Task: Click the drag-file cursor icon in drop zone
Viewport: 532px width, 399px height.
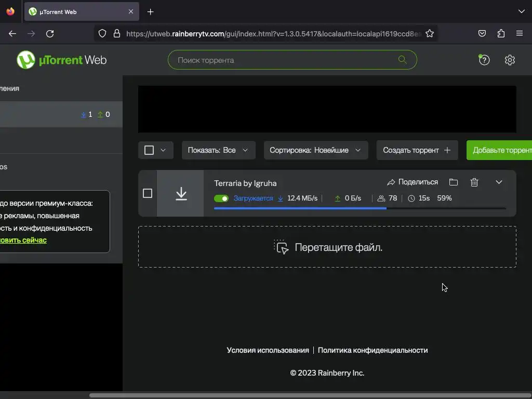Action: coord(281,247)
